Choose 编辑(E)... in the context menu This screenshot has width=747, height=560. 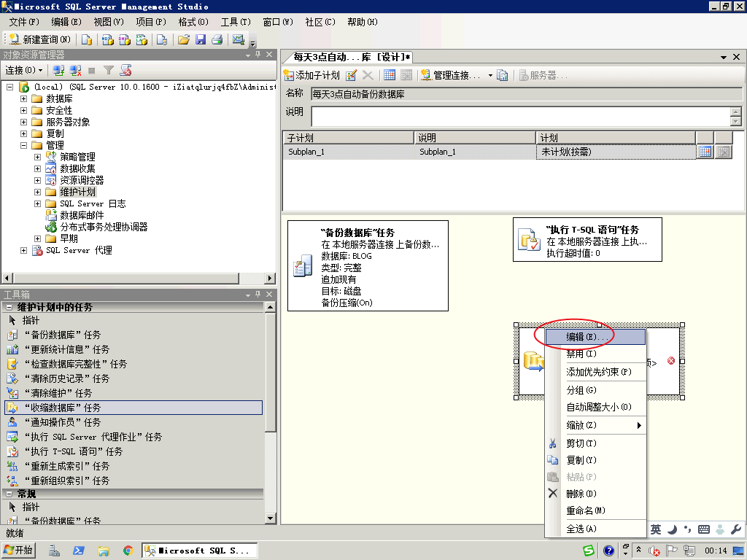tap(595, 337)
